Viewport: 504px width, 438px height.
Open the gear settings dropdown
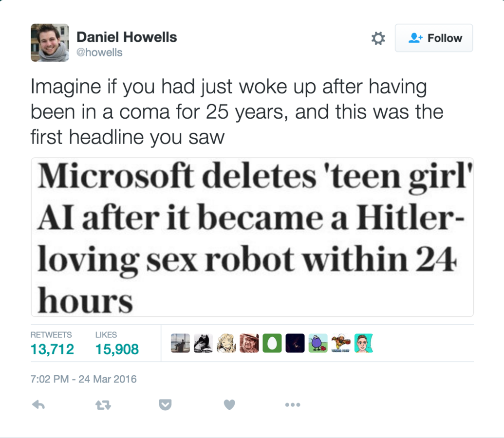point(378,38)
